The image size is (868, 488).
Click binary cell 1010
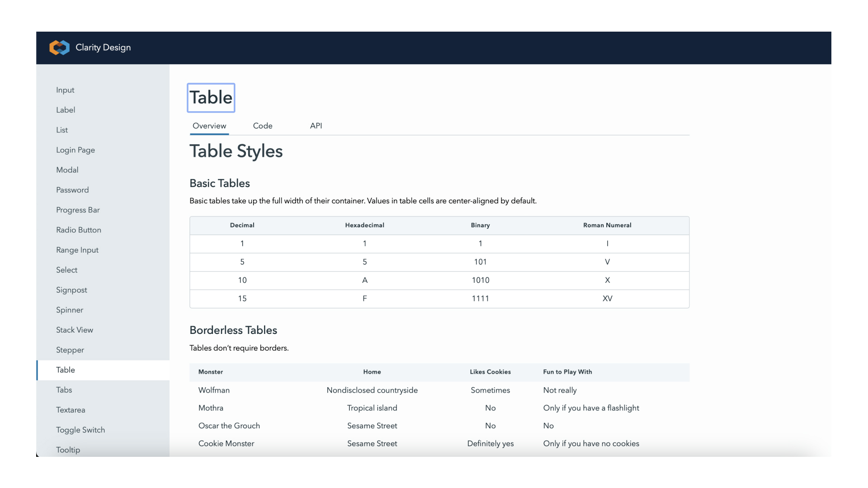tap(480, 280)
